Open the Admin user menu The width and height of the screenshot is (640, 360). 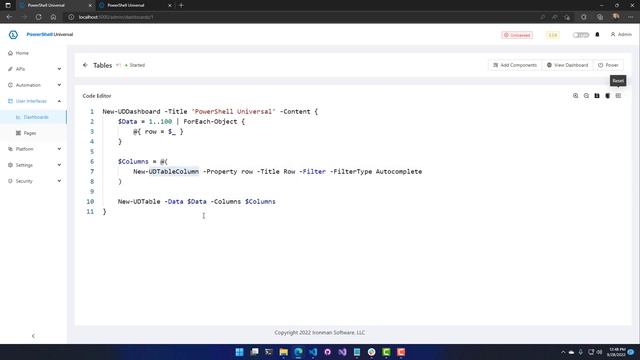(621, 35)
